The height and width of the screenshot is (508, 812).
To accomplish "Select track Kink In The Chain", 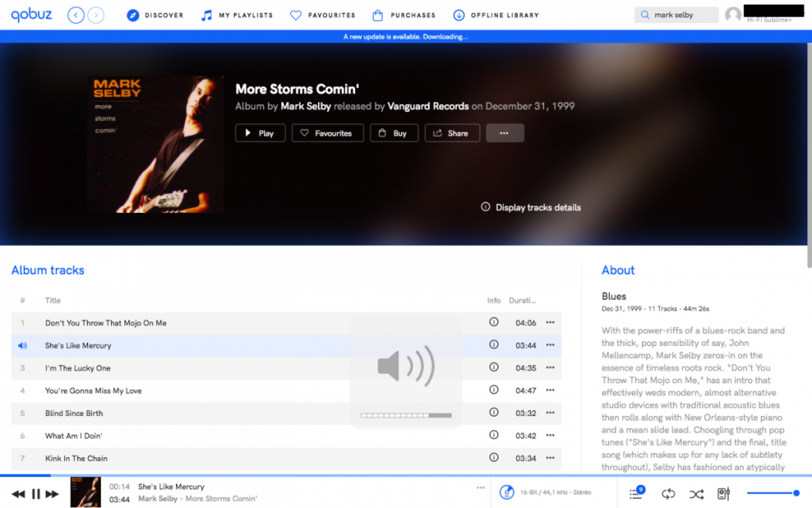I will 285,458.
